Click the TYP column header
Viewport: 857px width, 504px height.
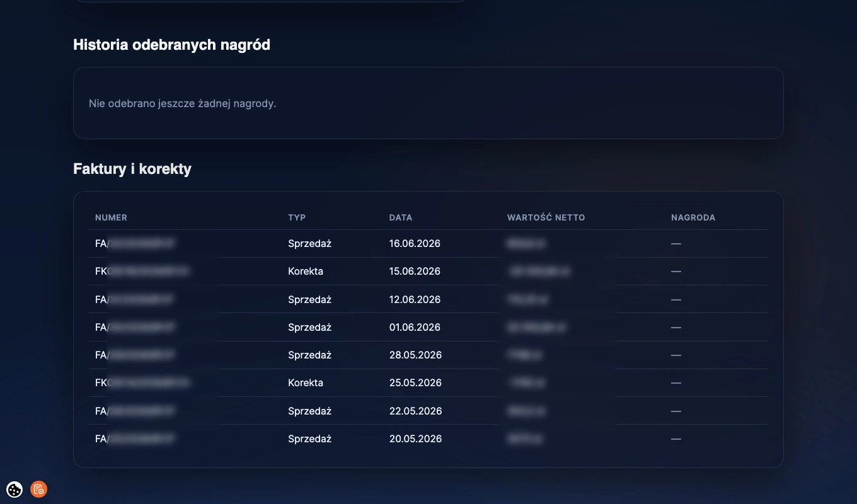click(297, 217)
